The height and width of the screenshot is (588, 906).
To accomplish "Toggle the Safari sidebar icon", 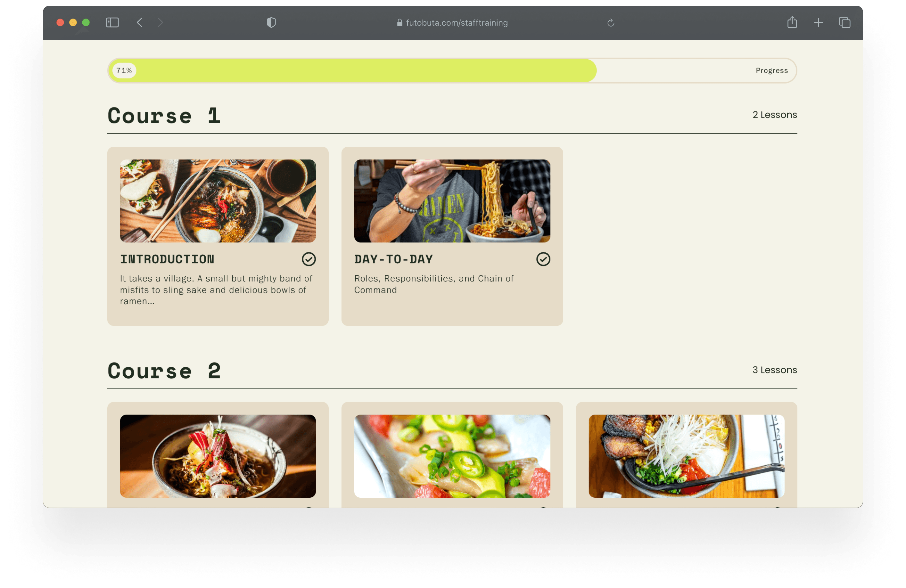I will 112,23.
